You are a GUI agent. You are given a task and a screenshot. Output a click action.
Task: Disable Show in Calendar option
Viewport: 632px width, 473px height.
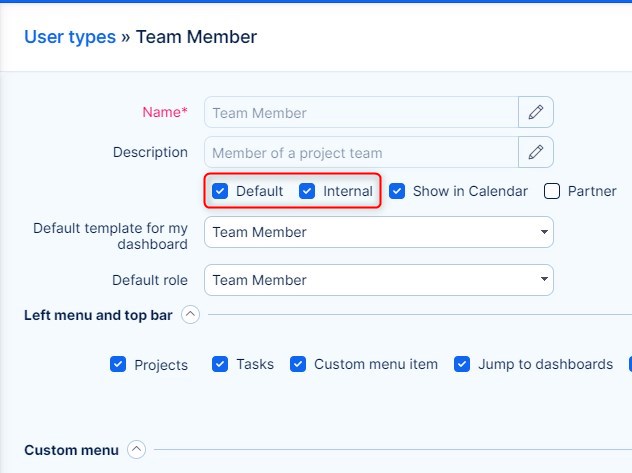point(397,191)
